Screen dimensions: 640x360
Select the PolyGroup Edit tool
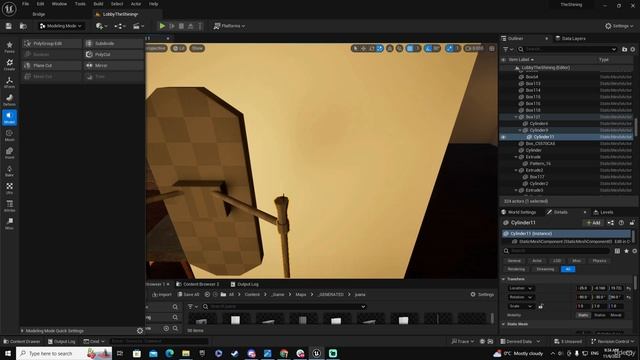[51, 43]
